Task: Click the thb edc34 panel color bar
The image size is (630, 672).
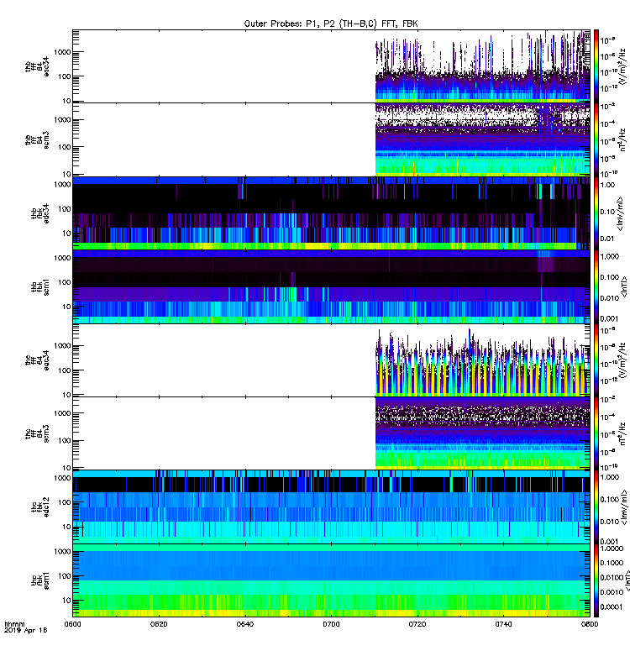Action: pos(596,213)
